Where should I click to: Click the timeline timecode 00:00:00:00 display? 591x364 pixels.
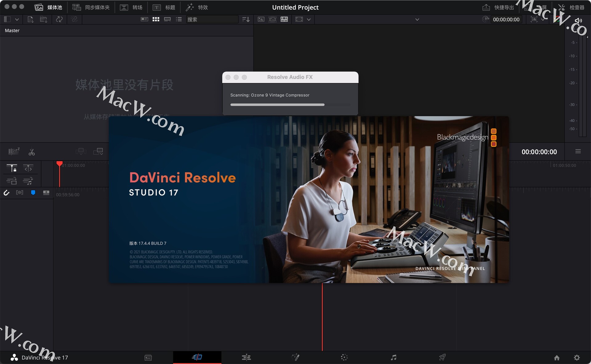pos(539,152)
